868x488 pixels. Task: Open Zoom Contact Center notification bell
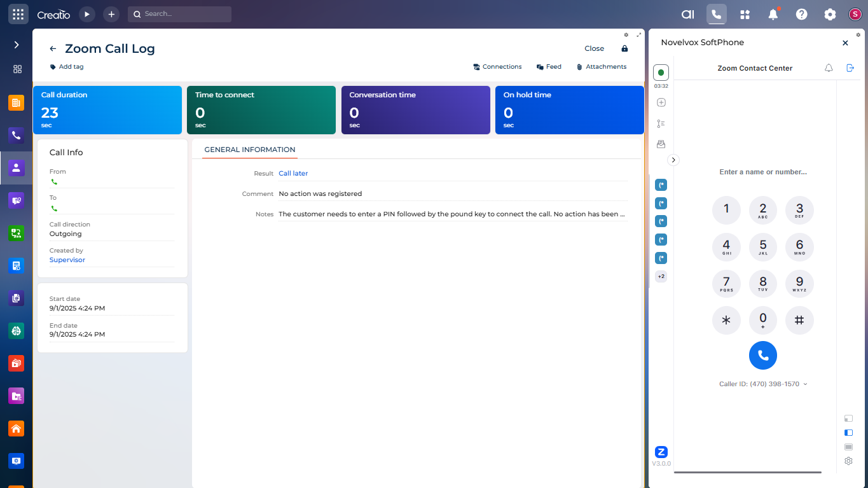click(x=829, y=68)
